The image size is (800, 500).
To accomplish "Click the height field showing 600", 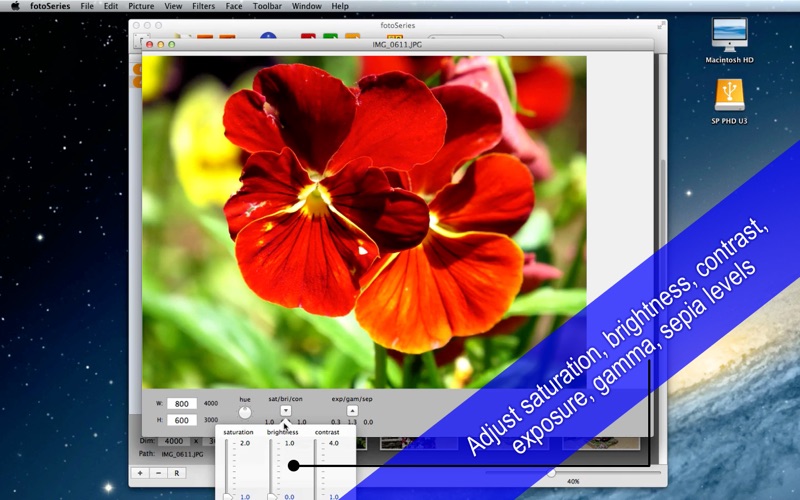I will (182, 420).
